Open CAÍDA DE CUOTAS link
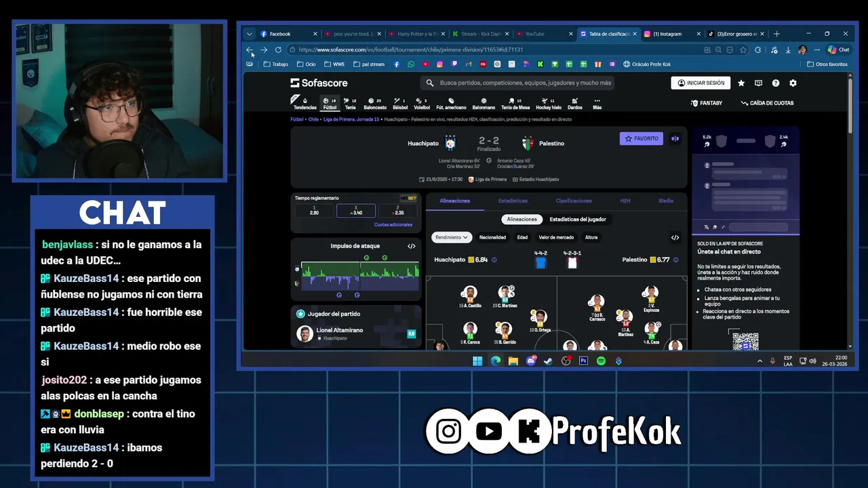This screenshot has width=868, height=488. [x=767, y=103]
